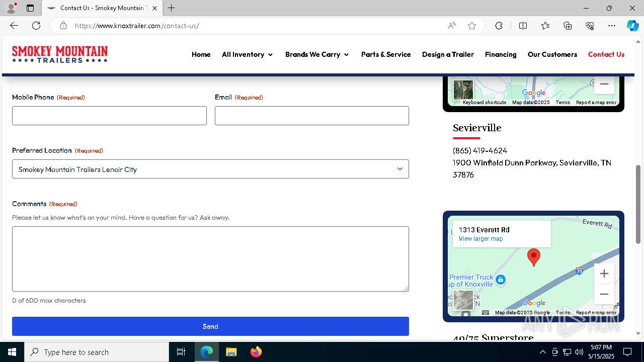Viewport: 644px width, 362px height.
Task: Switch Everett Rd map to satellite thumbnail
Action: click(463, 300)
